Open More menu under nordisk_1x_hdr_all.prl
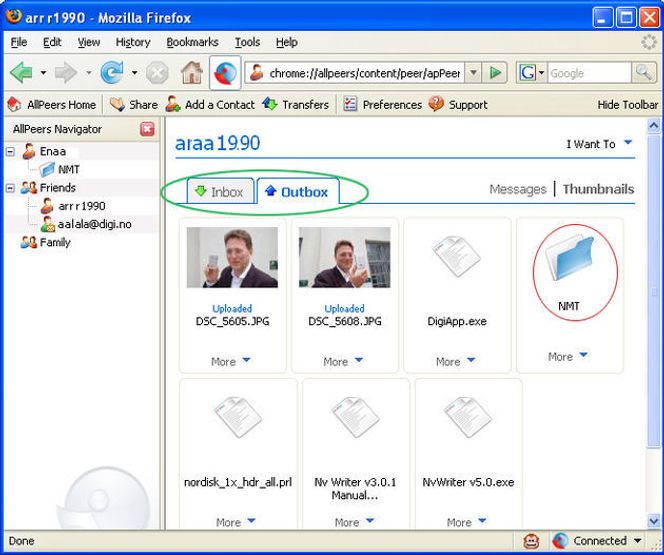 click(x=236, y=522)
